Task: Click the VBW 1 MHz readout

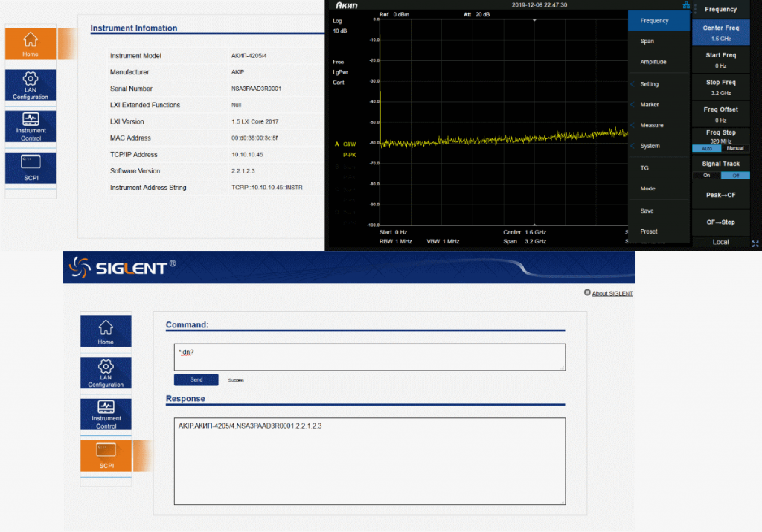Action: click(444, 242)
